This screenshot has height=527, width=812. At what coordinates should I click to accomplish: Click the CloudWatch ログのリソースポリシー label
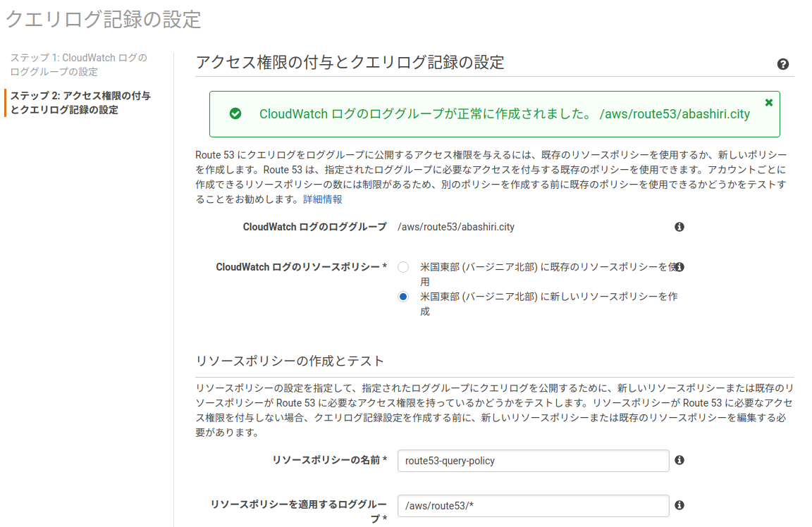click(301, 267)
